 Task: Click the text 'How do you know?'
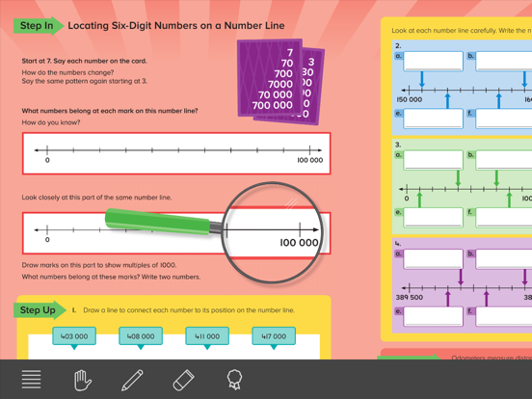tap(51, 122)
